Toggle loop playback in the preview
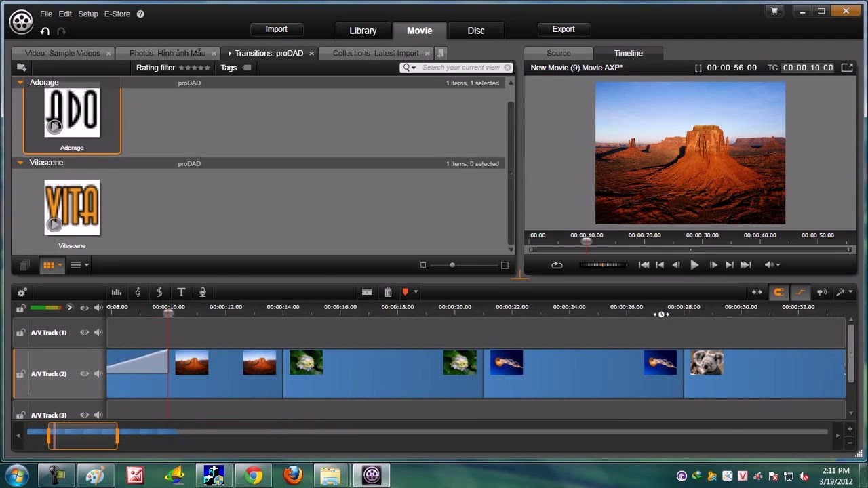This screenshot has height=488, width=868. click(x=557, y=265)
